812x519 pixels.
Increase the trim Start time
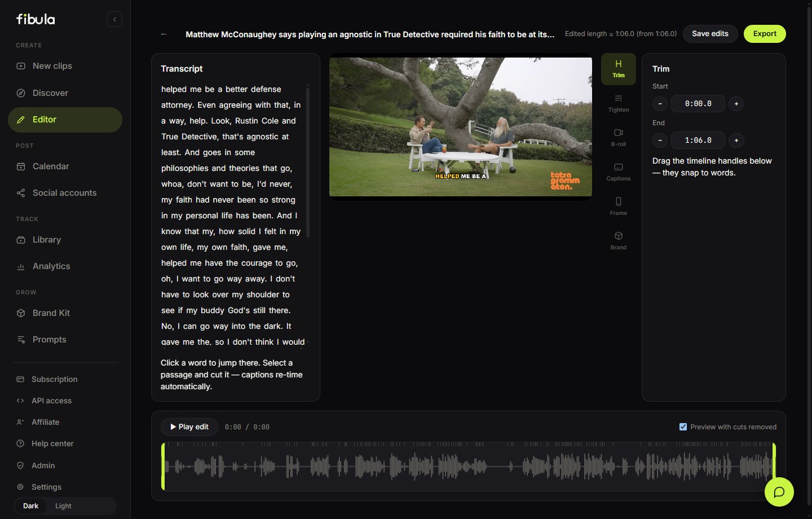[x=736, y=104]
